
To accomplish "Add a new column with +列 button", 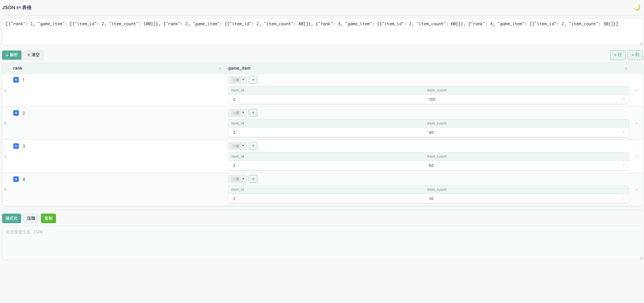I will [635, 55].
